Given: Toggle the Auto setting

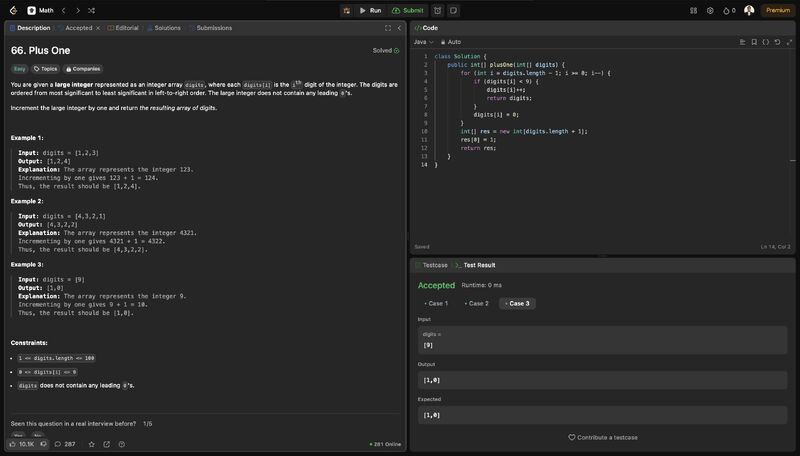Looking at the screenshot, I should point(451,42).
